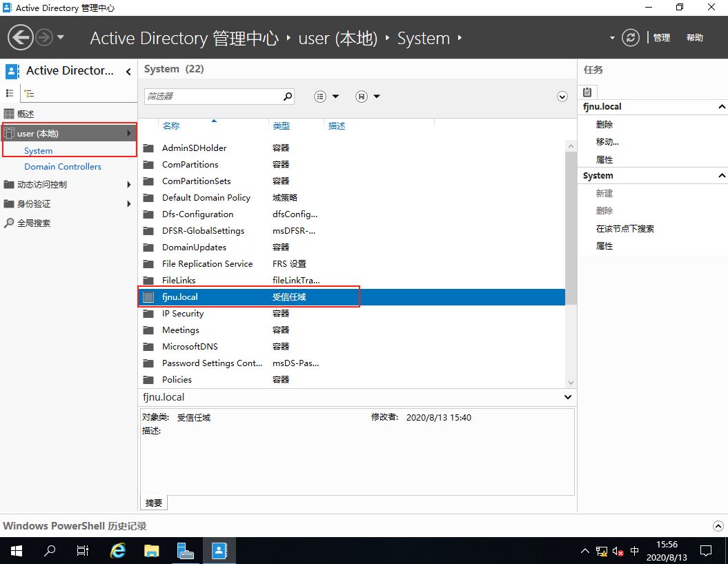The image size is (728, 564).
Task: Click the filter search magnifier icon
Action: coord(288,96)
